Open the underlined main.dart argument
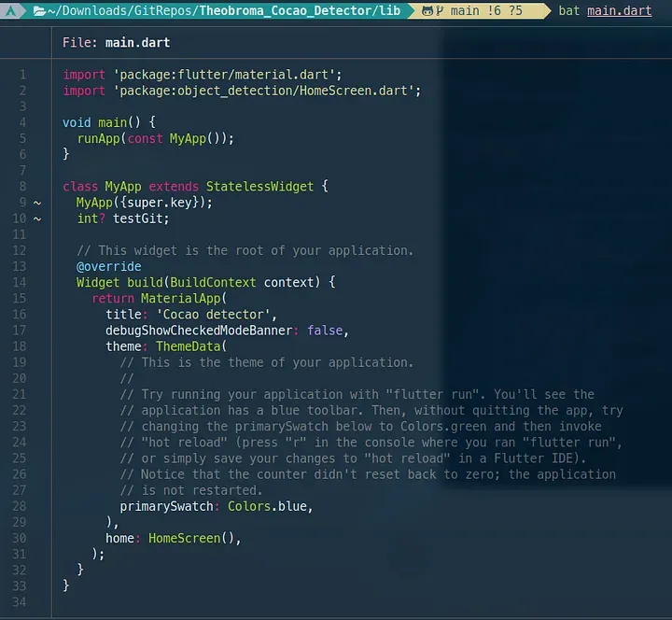 tap(620, 10)
